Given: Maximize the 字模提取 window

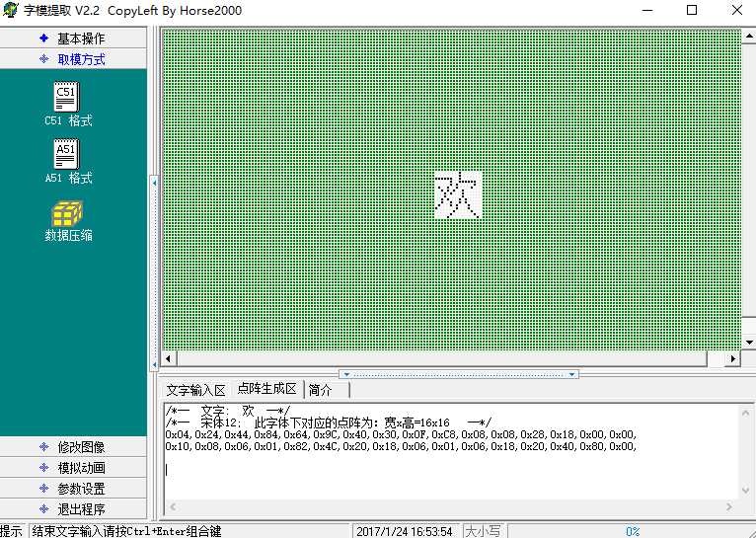Looking at the screenshot, I should 692,10.
